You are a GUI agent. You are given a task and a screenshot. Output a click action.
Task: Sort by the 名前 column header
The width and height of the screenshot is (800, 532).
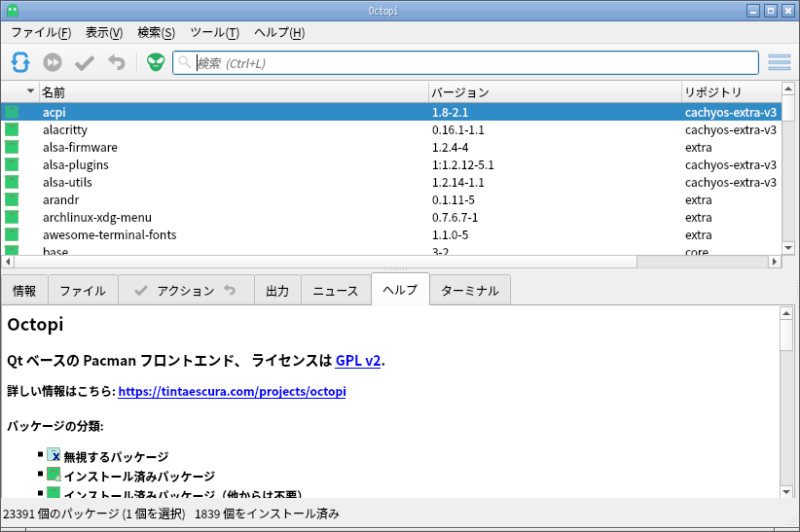pyautogui.click(x=234, y=92)
